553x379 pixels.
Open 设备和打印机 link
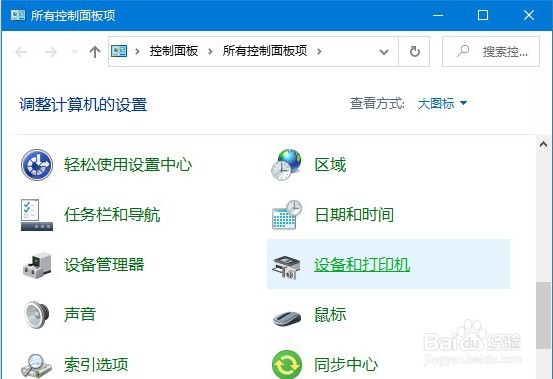[362, 265]
